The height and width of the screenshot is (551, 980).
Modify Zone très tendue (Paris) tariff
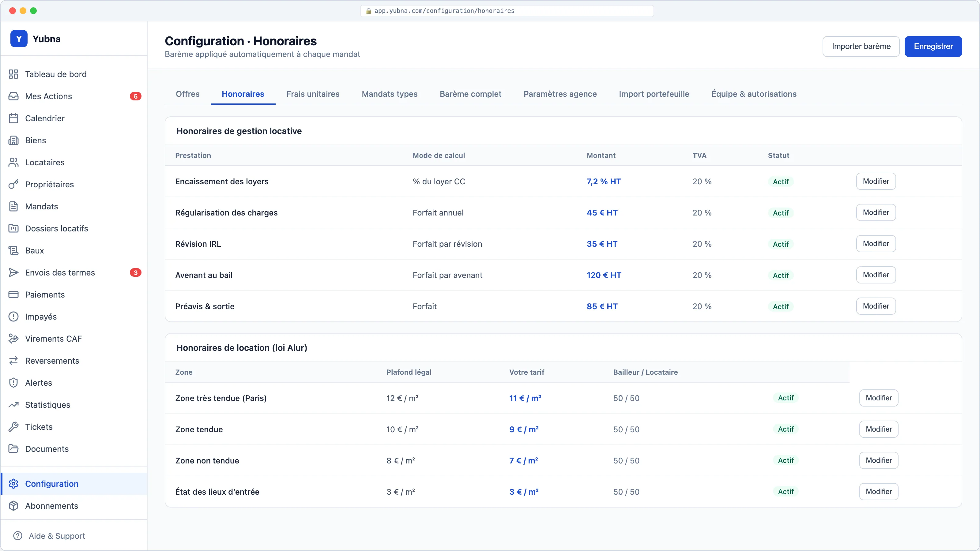pyautogui.click(x=879, y=398)
